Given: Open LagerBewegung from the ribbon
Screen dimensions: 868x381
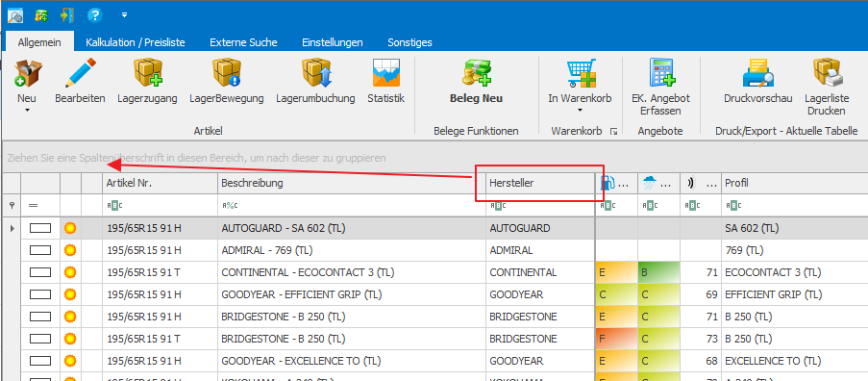Looking at the screenshot, I should click(x=227, y=82).
